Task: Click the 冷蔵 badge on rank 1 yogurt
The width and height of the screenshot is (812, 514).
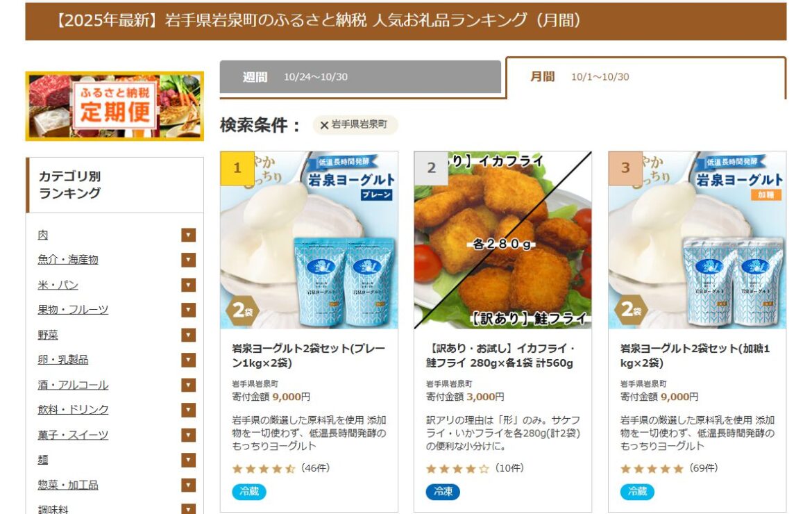Action: pos(249,491)
